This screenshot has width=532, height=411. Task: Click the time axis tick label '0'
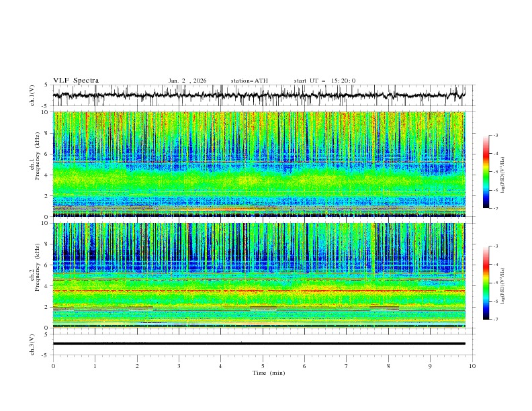53,366
